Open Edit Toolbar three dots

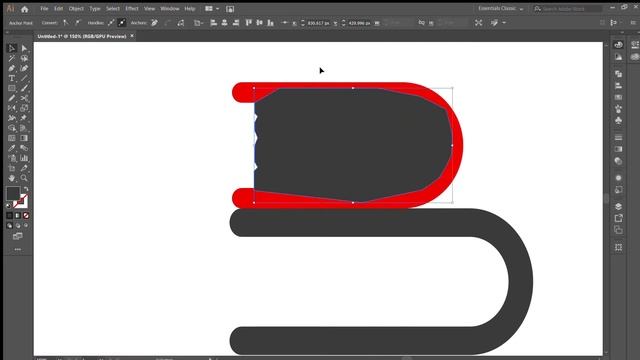18,249
